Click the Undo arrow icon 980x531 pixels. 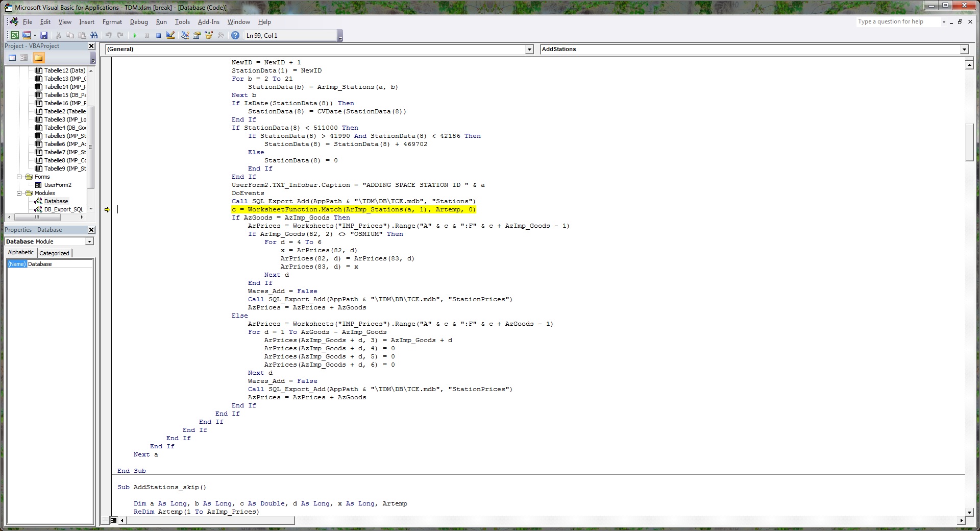coord(108,35)
